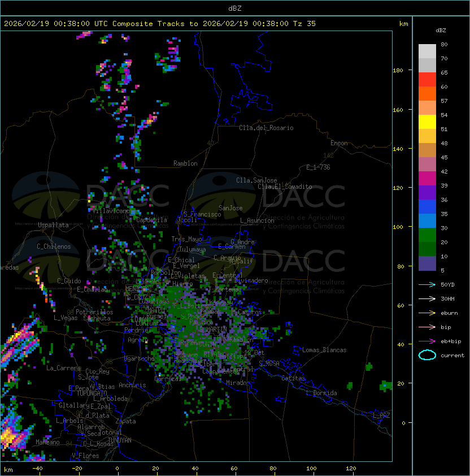Click the 'Composite Tracks' timestamp header line
This screenshot has width=470, height=476.
[160, 24]
